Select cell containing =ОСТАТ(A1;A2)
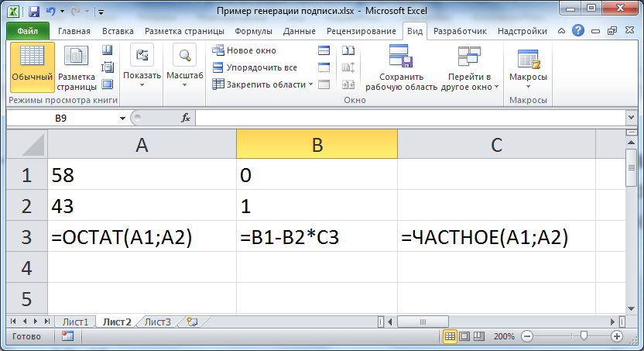This screenshot has height=351, width=644. (142, 237)
